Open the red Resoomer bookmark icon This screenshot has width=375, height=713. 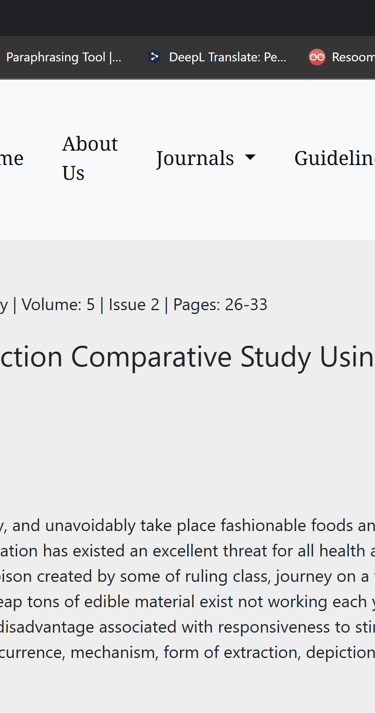[x=317, y=57]
